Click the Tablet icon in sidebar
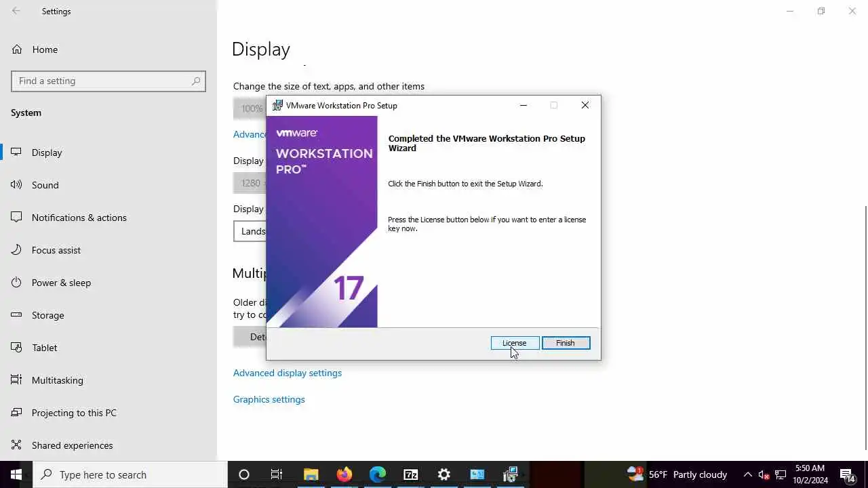Image resolution: width=868 pixels, height=488 pixels. pos(16,348)
